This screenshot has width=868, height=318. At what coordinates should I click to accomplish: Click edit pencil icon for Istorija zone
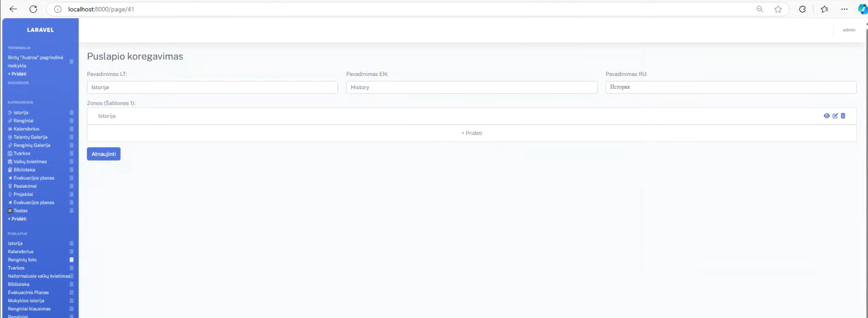coord(835,116)
